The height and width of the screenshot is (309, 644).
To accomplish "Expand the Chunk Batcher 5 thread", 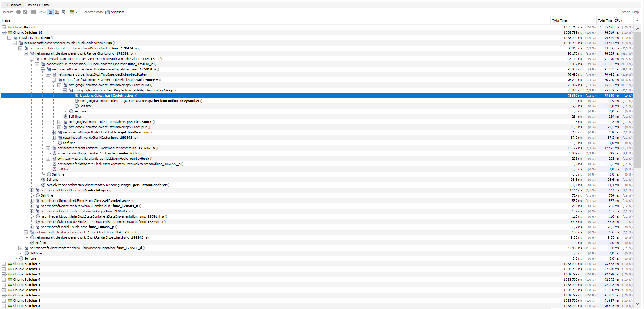I will pos(4,306).
